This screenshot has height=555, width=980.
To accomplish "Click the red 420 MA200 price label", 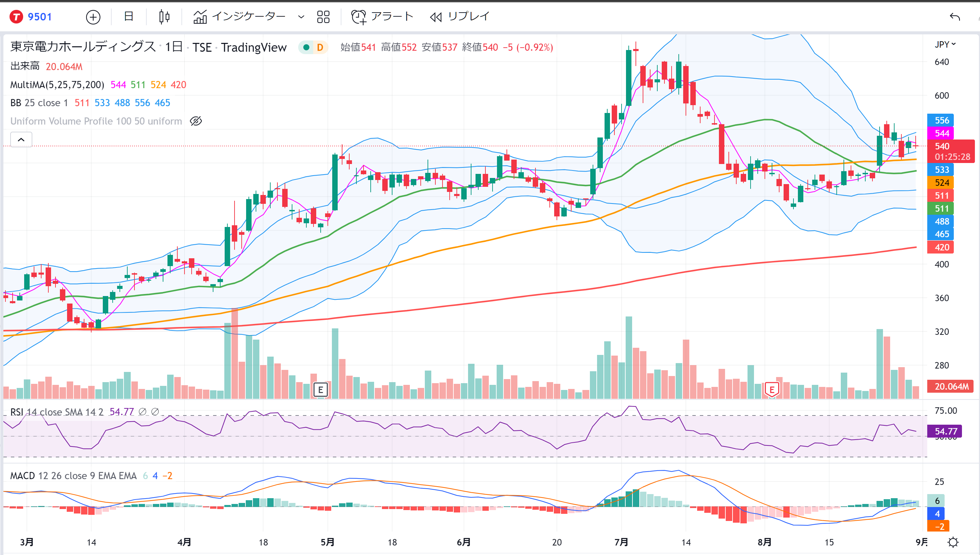I will (940, 247).
